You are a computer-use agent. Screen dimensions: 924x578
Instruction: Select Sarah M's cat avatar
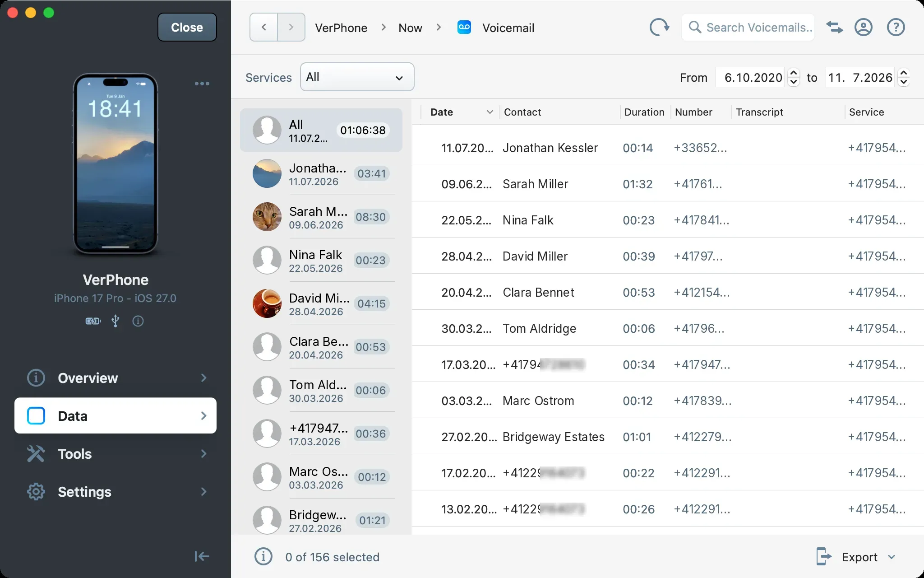click(x=267, y=217)
